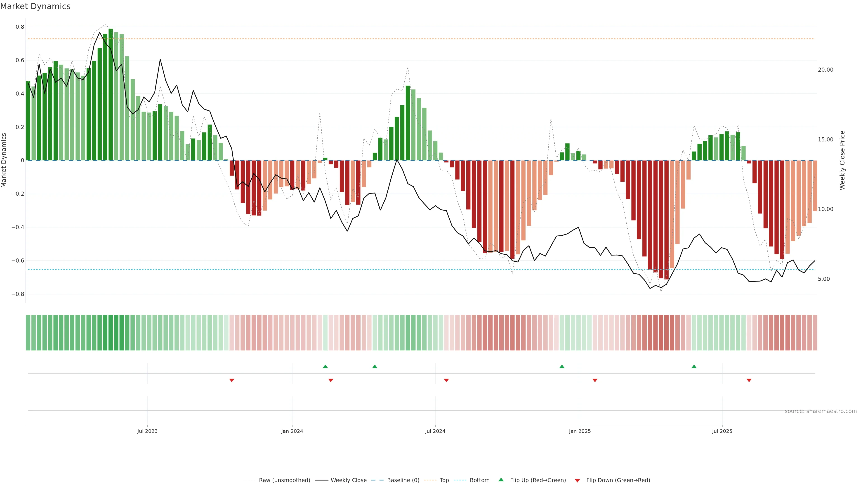This screenshot has height=488, width=868.
Task: Click the flip-up triangle before Jan 2025
Action: point(562,366)
